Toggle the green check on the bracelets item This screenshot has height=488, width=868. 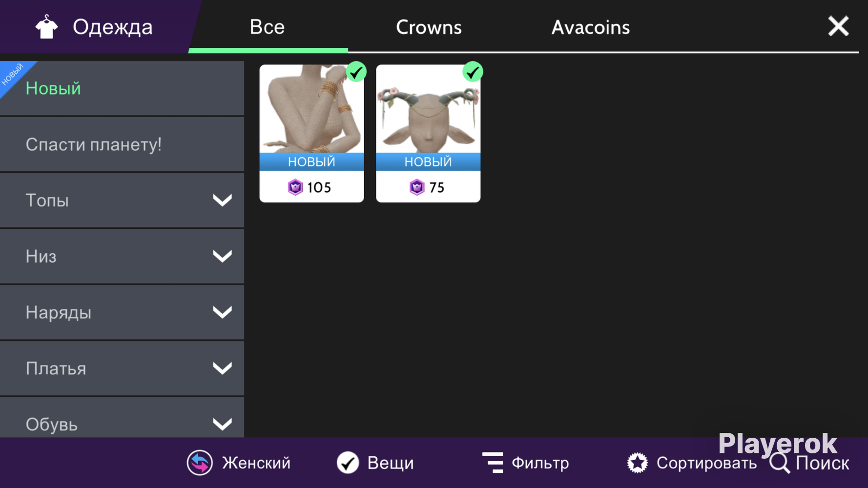356,72
